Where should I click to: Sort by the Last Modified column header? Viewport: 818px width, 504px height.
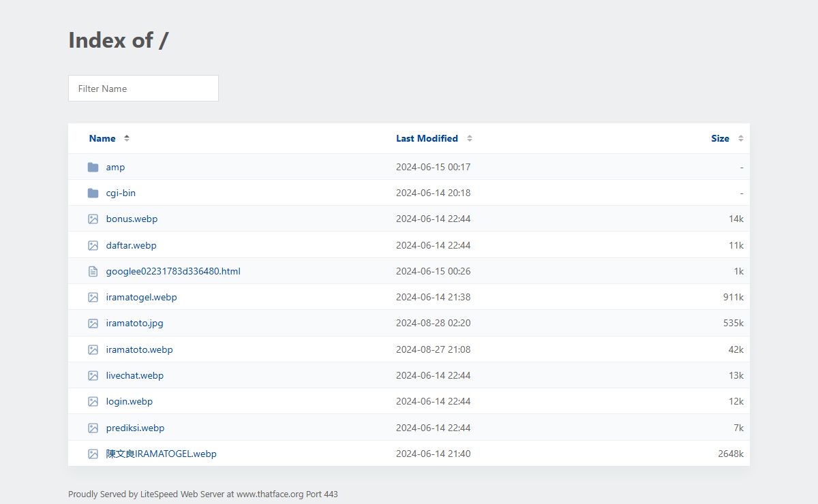pyautogui.click(x=427, y=138)
